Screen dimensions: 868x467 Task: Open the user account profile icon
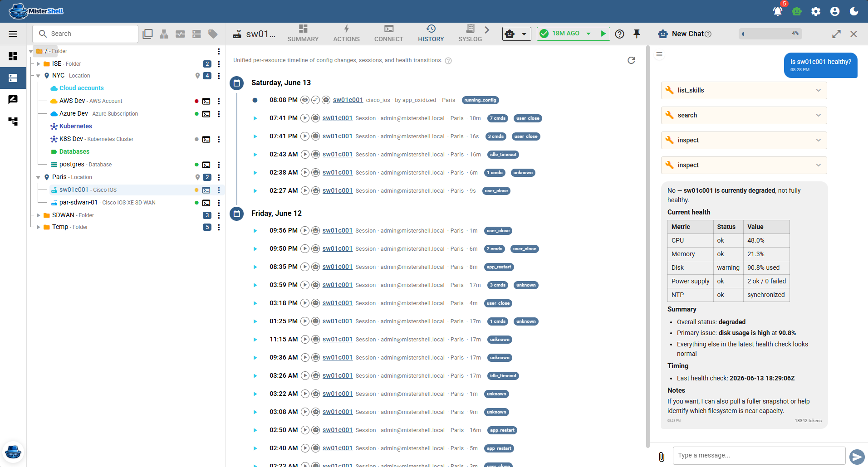835,11
